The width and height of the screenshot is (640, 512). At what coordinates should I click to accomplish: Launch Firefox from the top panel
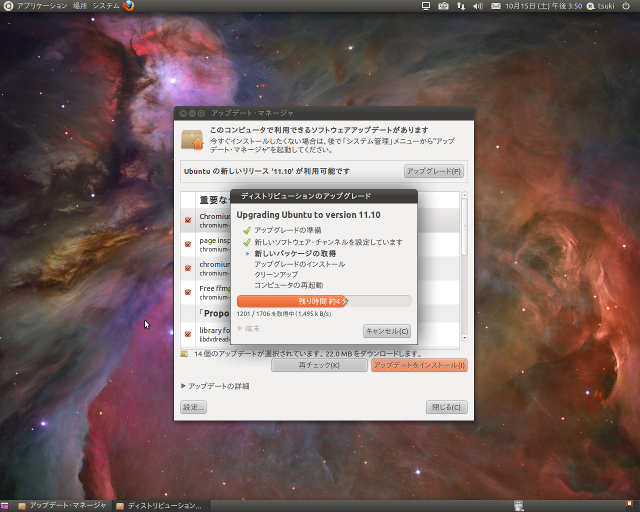(x=129, y=6)
